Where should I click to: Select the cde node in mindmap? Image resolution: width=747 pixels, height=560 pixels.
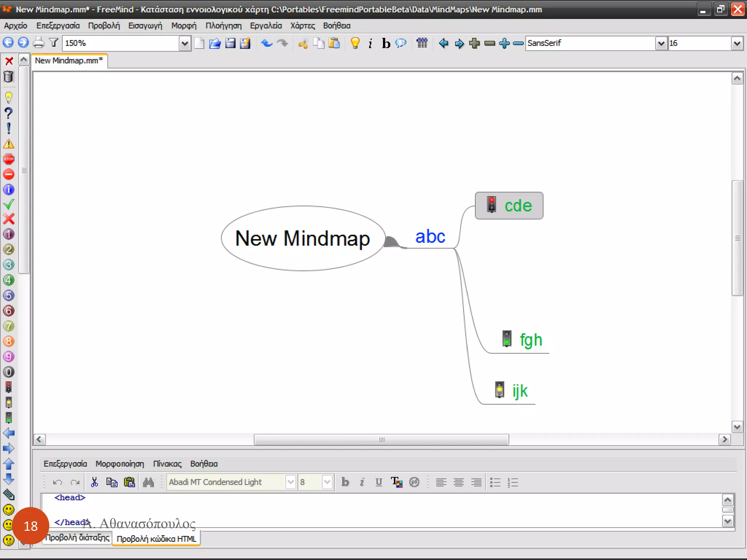(518, 206)
